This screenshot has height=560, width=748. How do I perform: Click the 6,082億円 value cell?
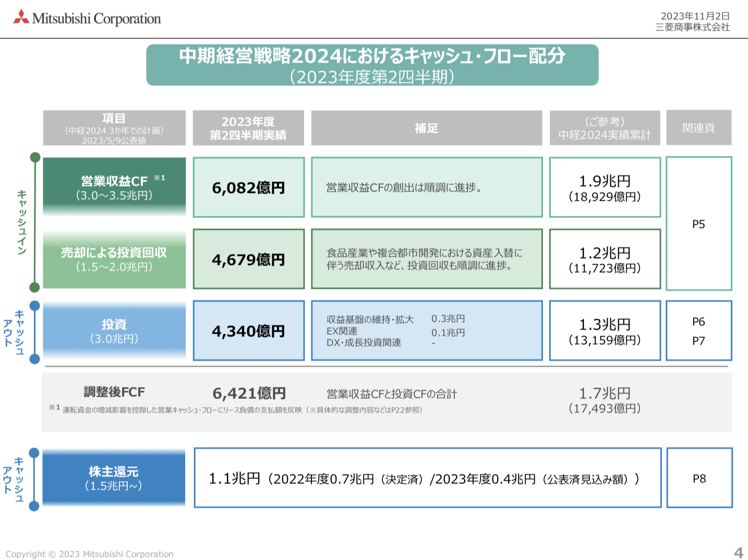tap(249, 187)
